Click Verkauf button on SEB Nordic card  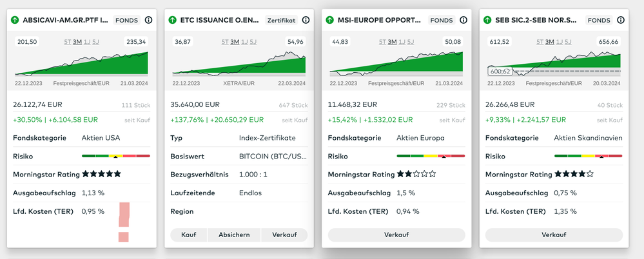[554, 235]
